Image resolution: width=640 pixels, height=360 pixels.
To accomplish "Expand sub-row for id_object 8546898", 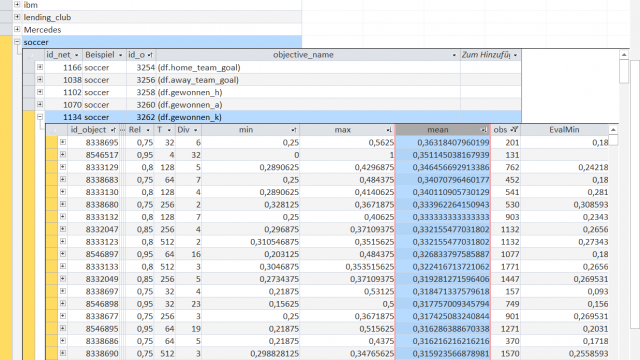I will 62,304.
